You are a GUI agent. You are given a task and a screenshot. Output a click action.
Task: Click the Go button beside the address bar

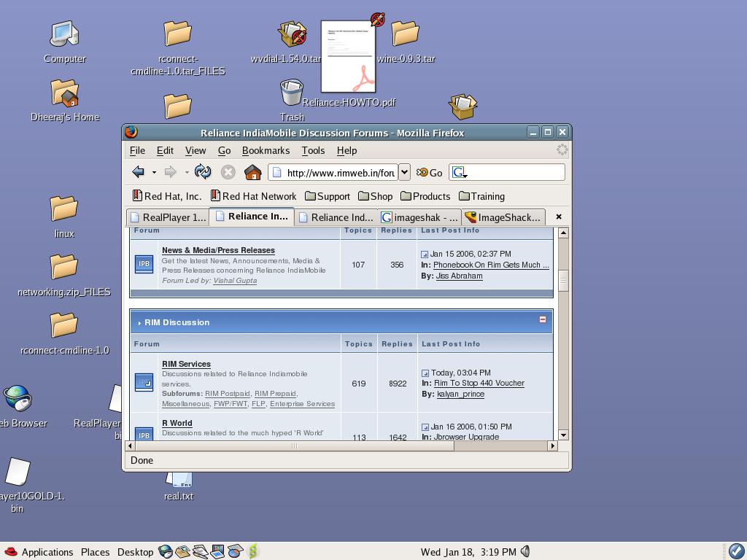pos(429,173)
